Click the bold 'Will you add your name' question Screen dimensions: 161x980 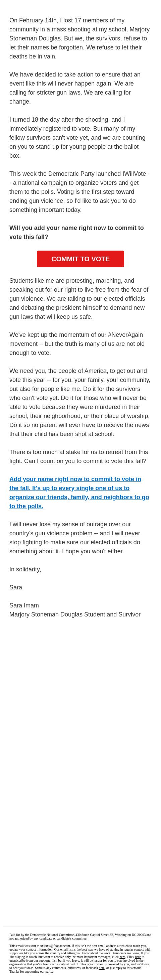[x=77, y=232]
